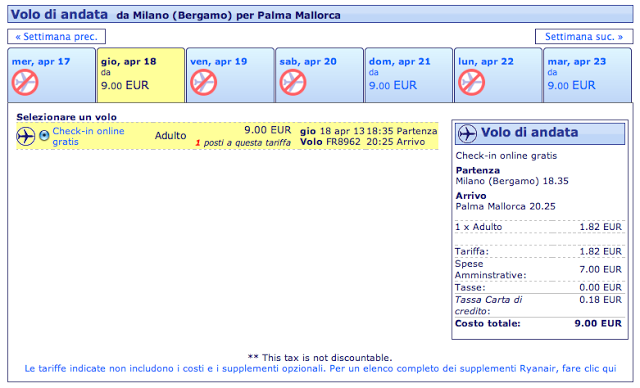Click the '1 x Adulto' summary row label

479,227
